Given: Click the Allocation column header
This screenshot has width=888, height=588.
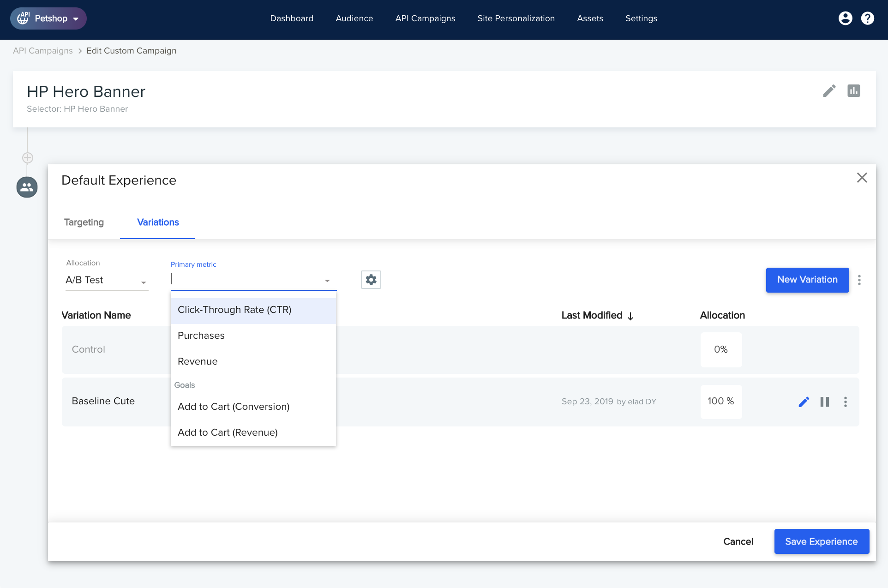Looking at the screenshot, I should coord(722,316).
